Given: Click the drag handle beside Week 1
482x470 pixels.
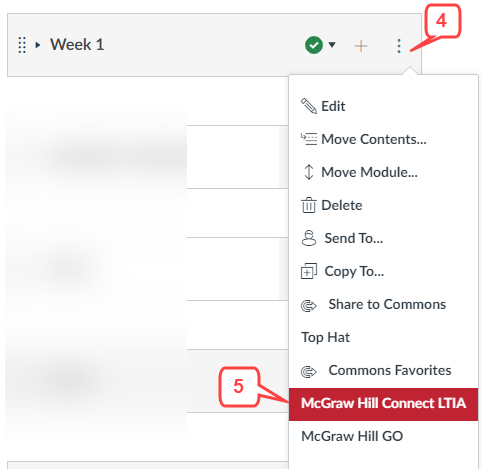Looking at the screenshot, I should coord(22,45).
